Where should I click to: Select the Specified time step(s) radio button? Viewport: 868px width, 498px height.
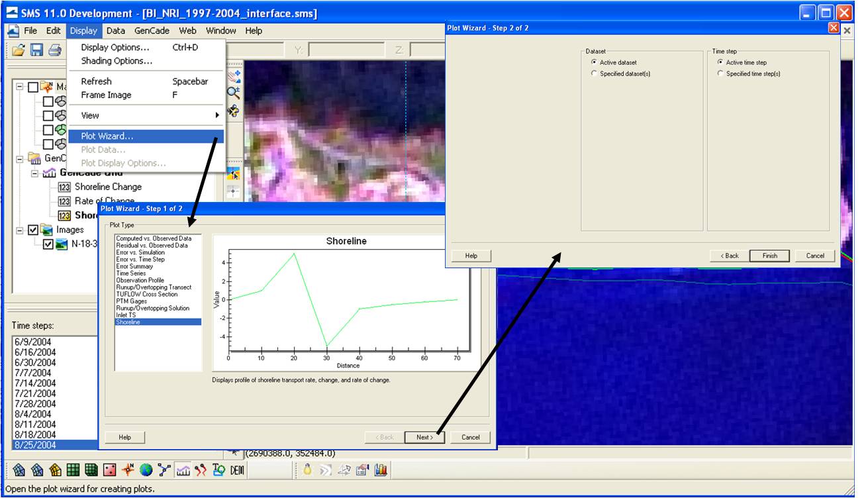720,74
